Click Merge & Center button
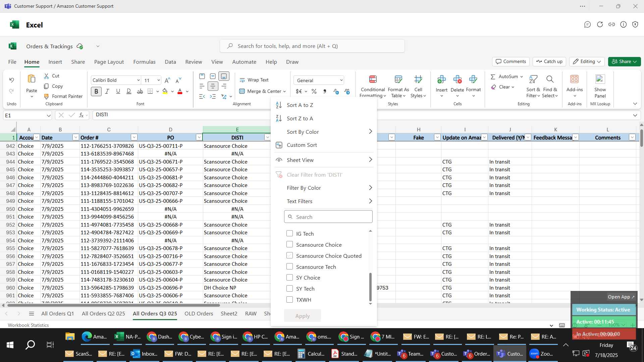Screen dimensions: 644x362 tap(260, 91)
